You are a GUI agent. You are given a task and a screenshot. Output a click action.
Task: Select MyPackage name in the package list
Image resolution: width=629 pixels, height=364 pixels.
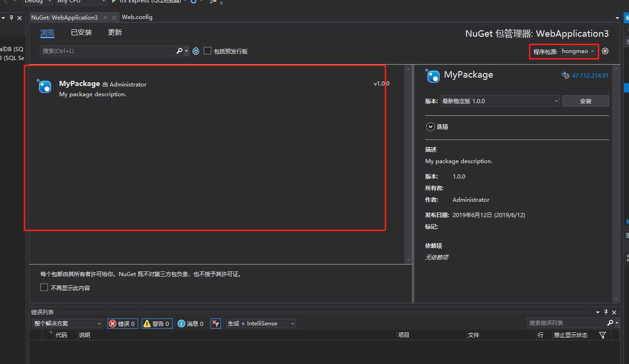tap(80, 84)
